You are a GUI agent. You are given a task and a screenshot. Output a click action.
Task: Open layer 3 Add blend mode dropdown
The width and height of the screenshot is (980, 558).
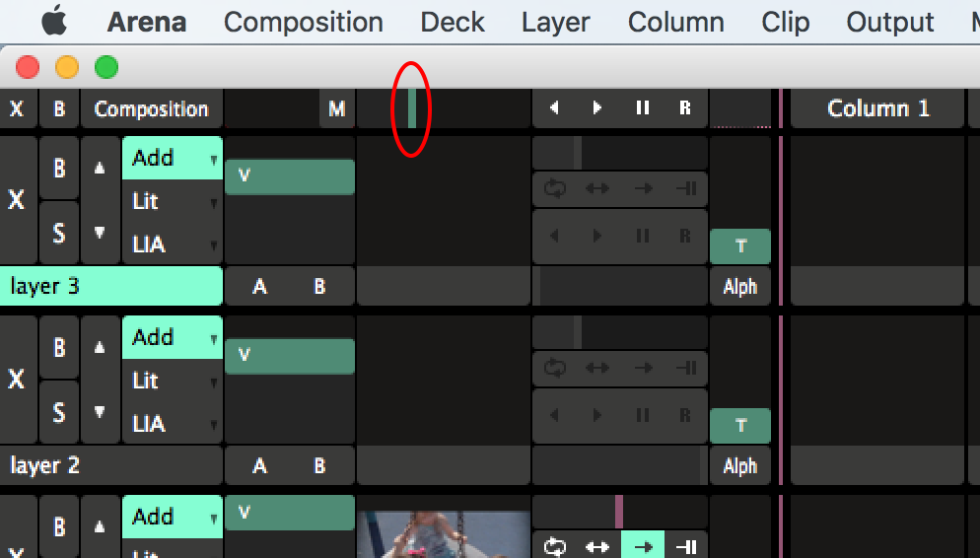tap(173, 158)
